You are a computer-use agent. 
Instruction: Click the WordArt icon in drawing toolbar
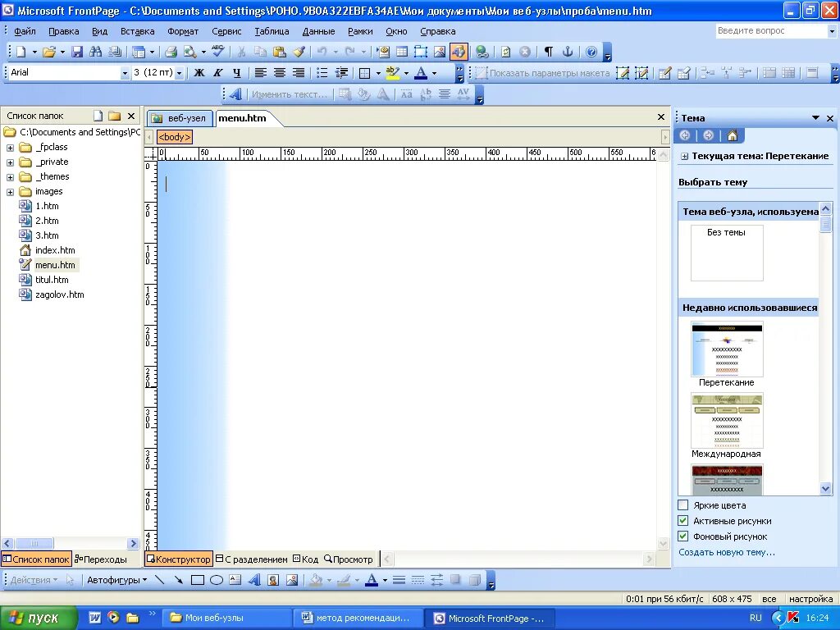(254, 580)
